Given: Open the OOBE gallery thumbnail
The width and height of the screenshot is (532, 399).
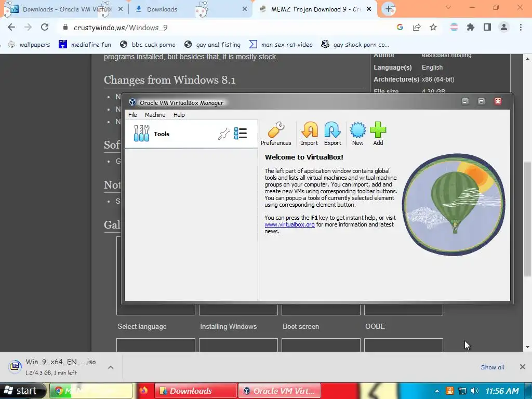Looking at the screenshot, I should click(403, 310).
